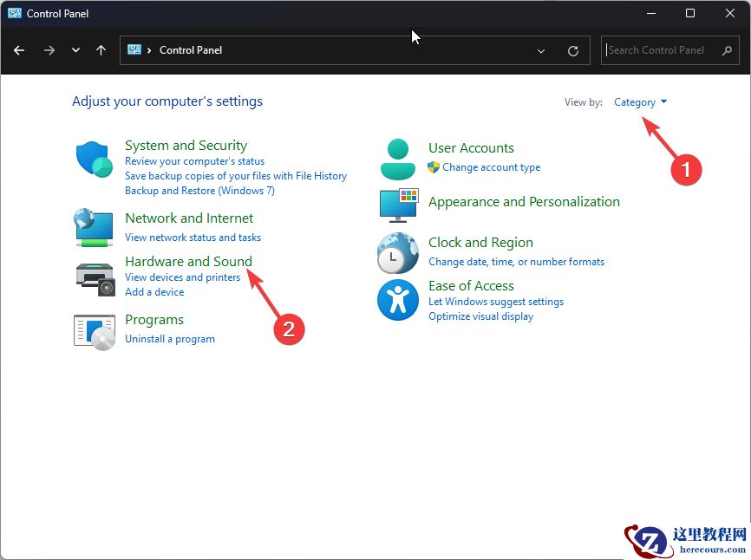Open the Clock and Region category
The image size is (751, 560).
[x=481, y=243]
